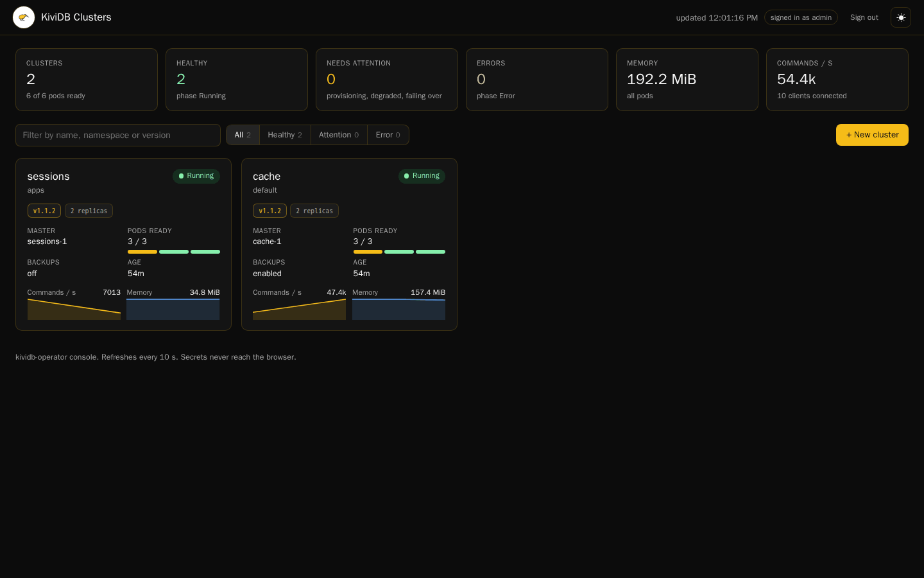Image resolution: width=924 pixels, height=578 pixels.
Task: Click the kividb-operator console footer text
Action: tap(156, 357)
